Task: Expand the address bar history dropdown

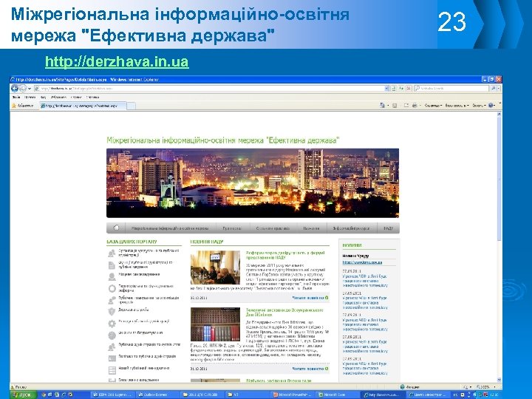Action: click(386, 88)
